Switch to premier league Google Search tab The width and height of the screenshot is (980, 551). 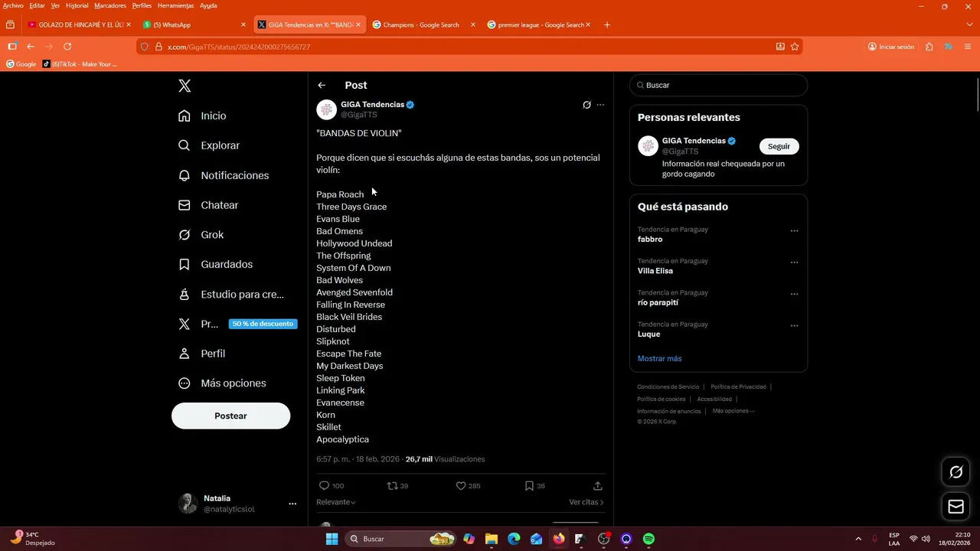[538, 24]
